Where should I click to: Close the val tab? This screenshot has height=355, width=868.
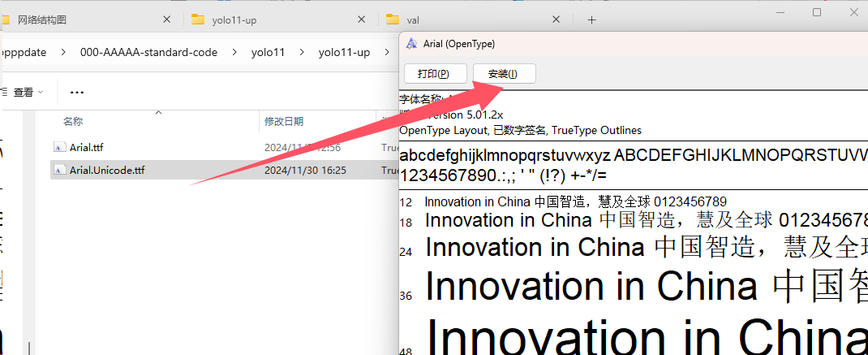556,19
